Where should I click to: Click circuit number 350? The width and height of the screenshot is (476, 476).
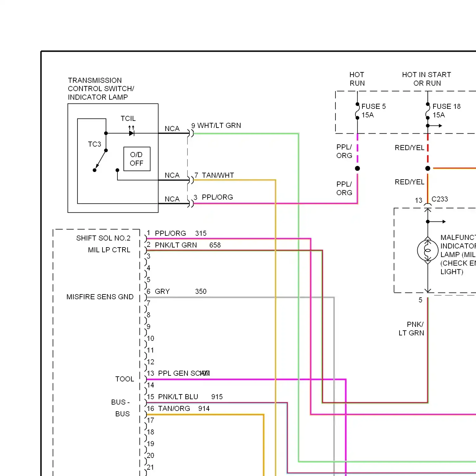[201, 291]
